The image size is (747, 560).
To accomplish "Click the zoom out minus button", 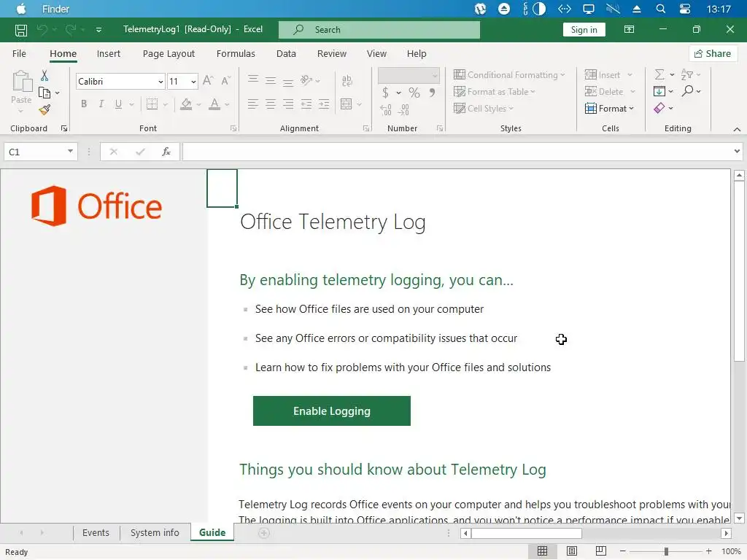I will [x=623, y=551].
